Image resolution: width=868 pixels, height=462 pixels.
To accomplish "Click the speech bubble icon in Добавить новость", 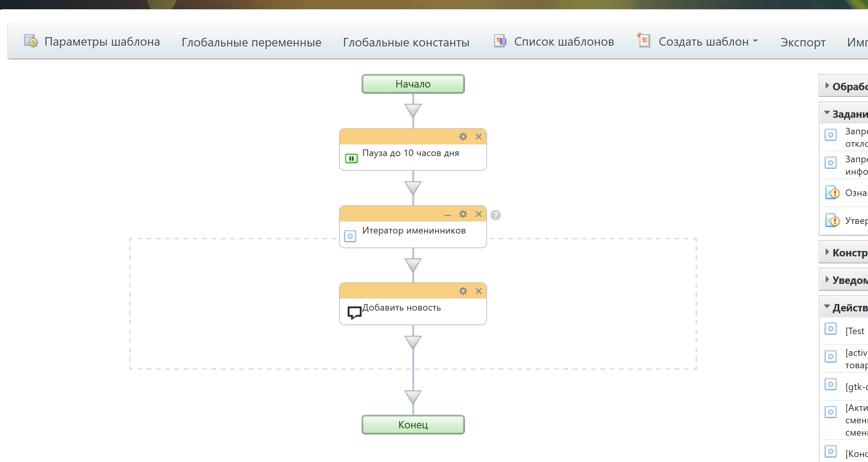I will pyautogui.click(x=354, y=312).
